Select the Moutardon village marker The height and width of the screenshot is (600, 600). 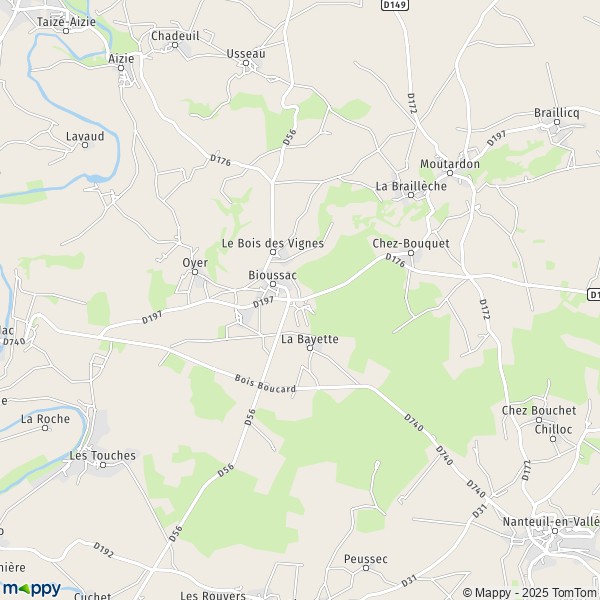click(450, 173)
